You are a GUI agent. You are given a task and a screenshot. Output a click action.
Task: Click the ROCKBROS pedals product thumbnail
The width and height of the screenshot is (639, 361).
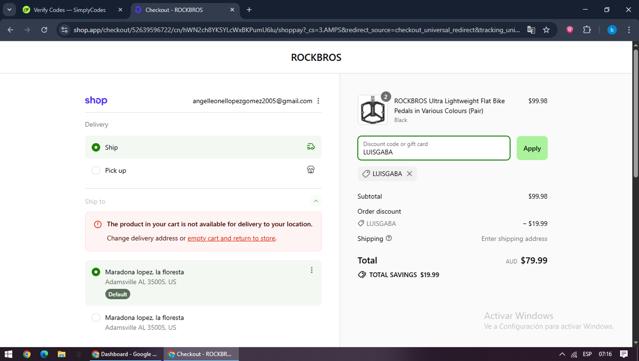pos(372,110)
